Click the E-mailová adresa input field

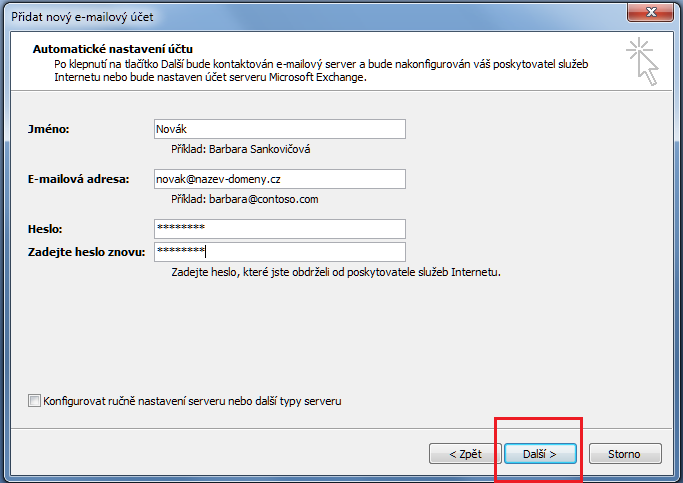coord(279,179)
